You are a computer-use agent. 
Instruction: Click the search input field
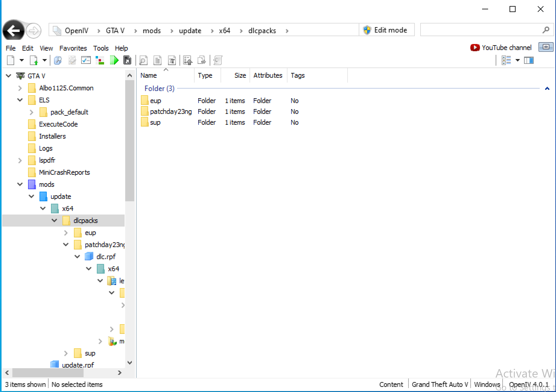(x=481, y=30)
